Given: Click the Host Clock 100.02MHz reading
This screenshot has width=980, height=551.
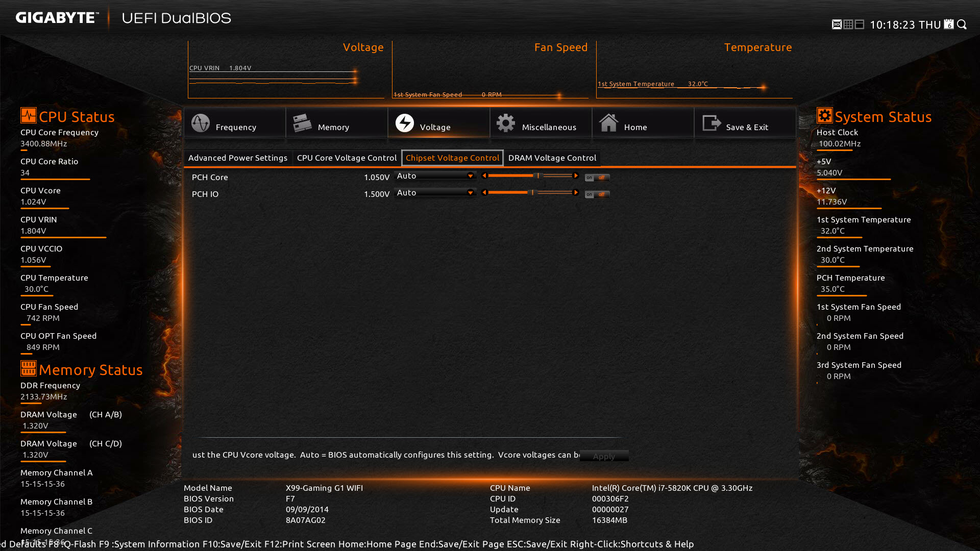Looking at the screenshot, I should tap(840, 143).
